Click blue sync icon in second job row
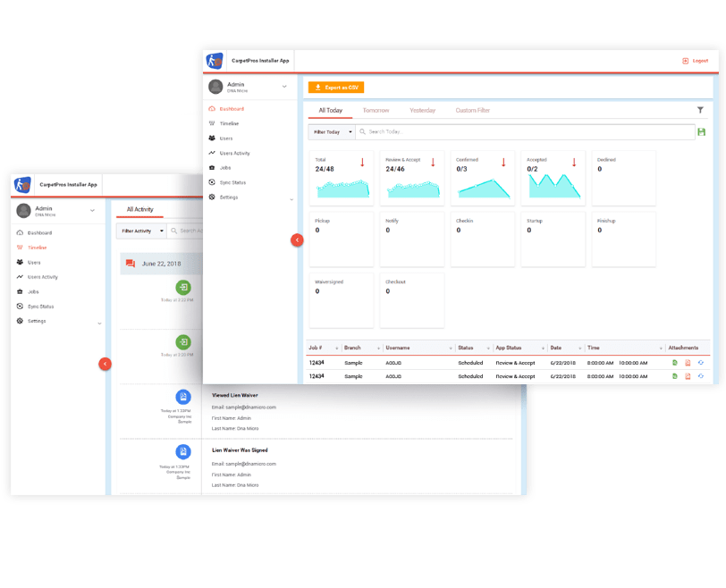This screenshot has width=726, height=588. 701,376
